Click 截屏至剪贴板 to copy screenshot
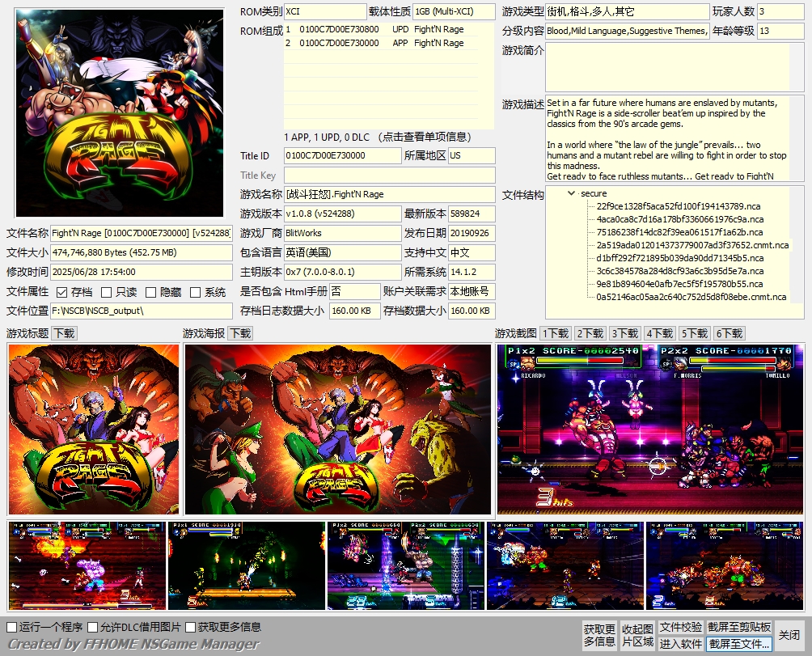This screenshot has height=656, width=812. (x=739, y=627)
